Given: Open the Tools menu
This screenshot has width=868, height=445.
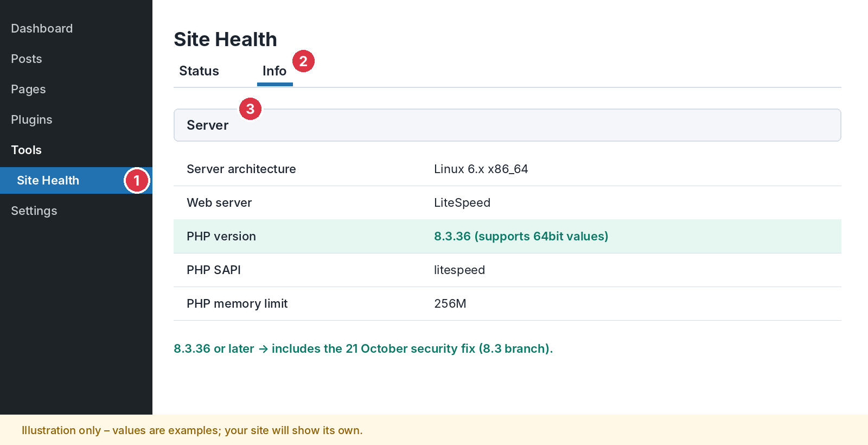Looking at the screenshot, I should point(26,150).
